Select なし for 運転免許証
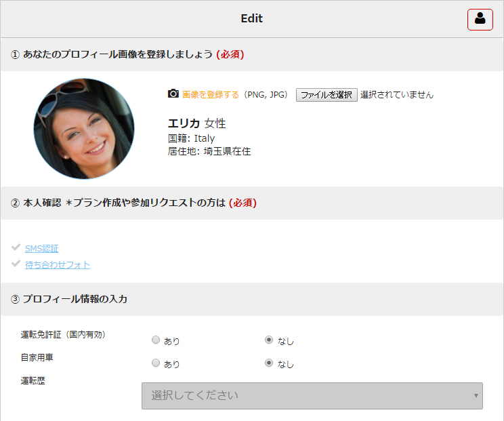The width and height of the screenshot is (504, 421). 269,340
